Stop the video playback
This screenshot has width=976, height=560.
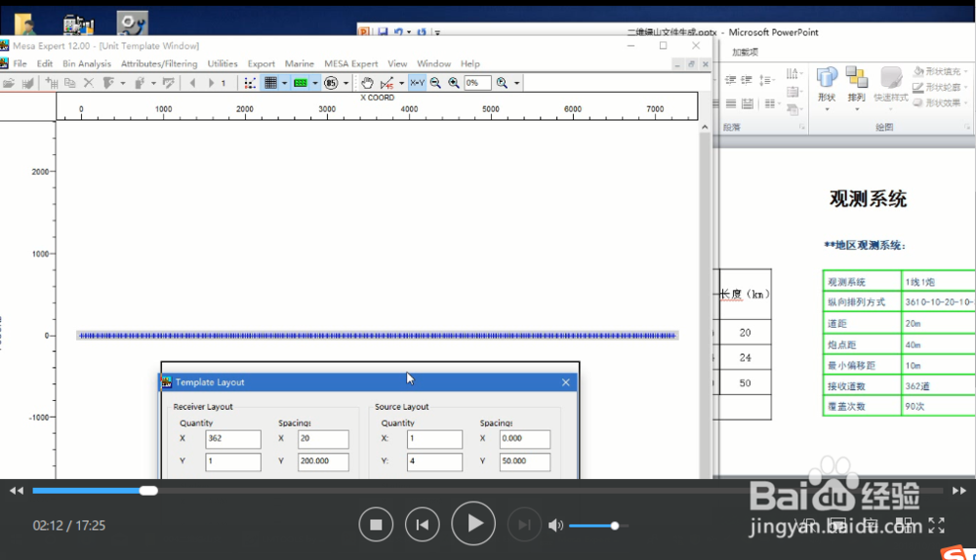pyautogui.click(x=376, y=525)
